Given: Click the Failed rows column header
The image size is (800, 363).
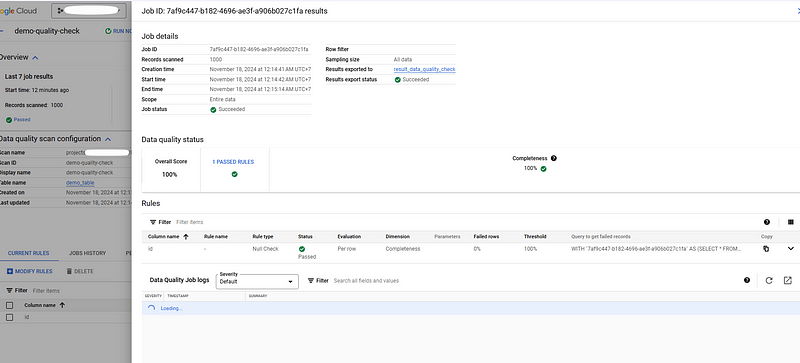Looking at the screenshot, I should pos(486,236).
